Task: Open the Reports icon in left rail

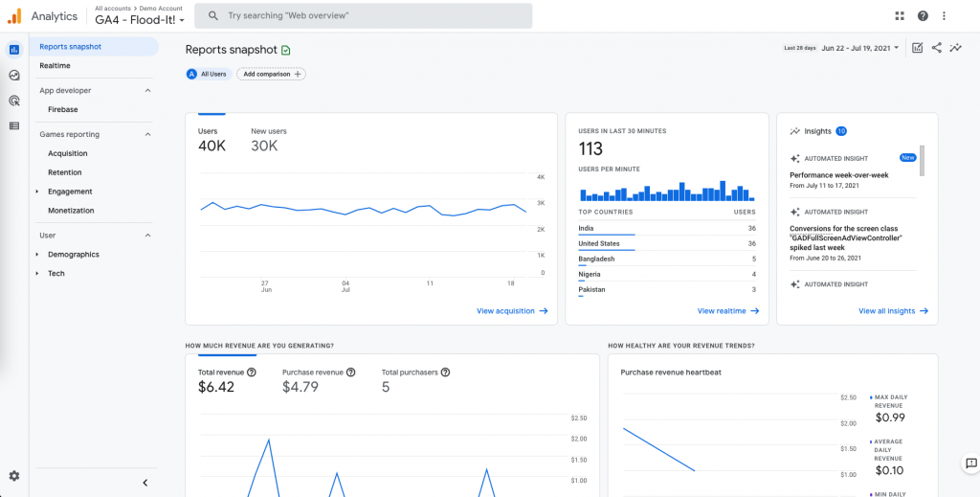Action: coord(14,50)
